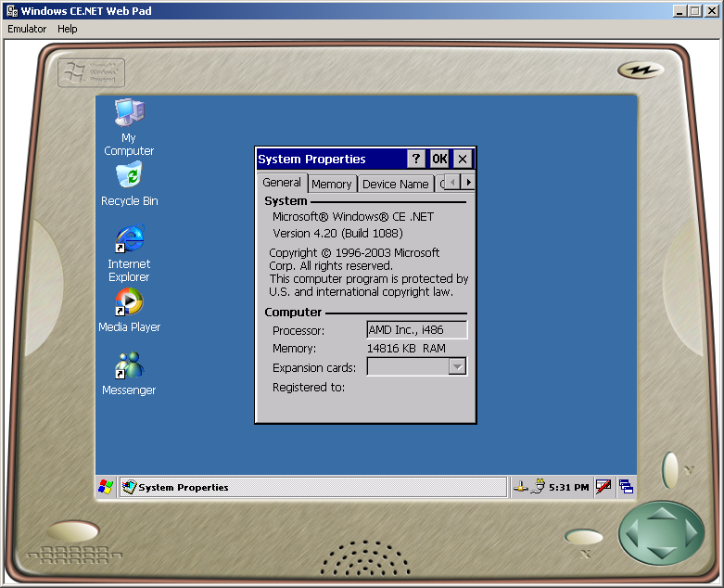The width and height of the screenshot is (724, 588).
Task: Click the oval X hardware button
Action: tap(584, 537)
